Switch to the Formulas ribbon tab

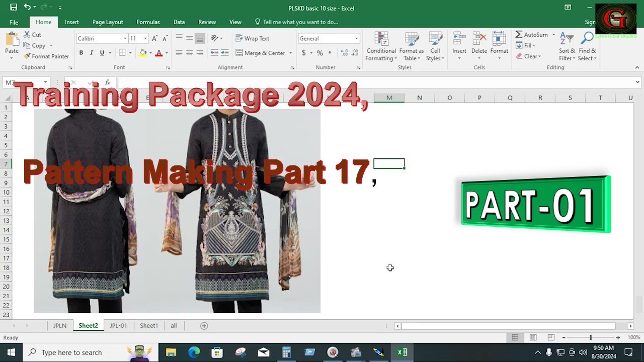[x=148, y=22]
